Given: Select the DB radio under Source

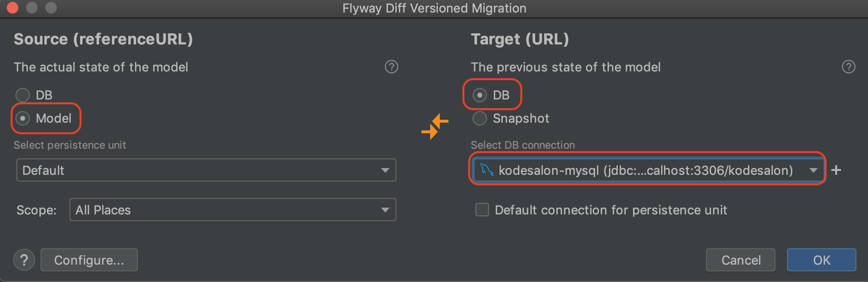Looking at the screenshot, I should coord(22,95).
